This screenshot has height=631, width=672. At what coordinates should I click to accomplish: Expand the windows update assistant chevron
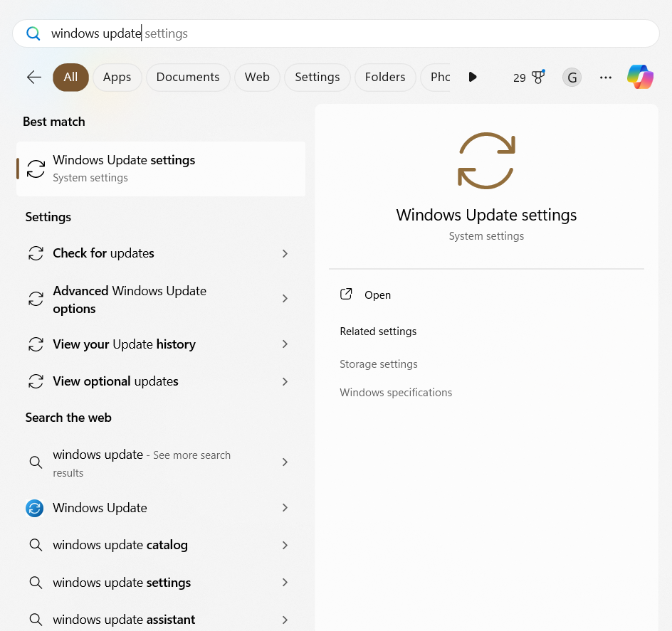285,620
